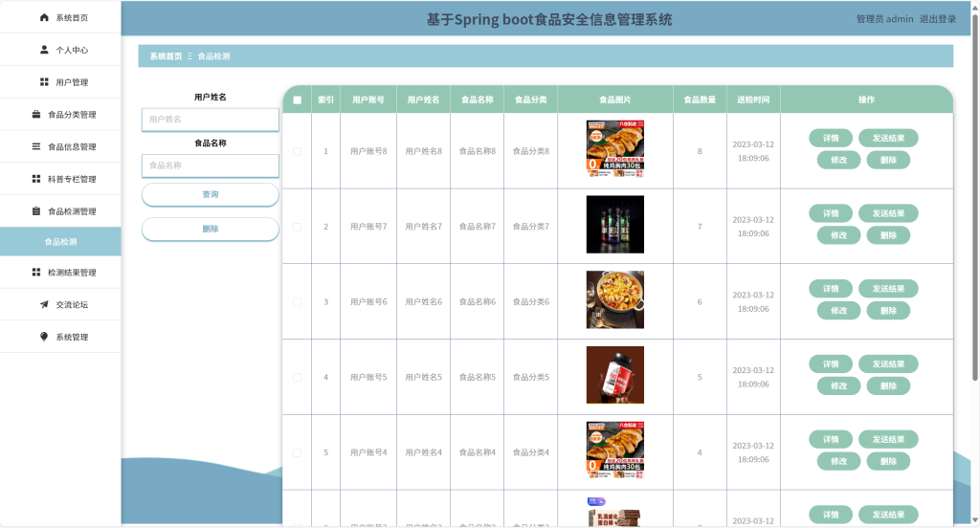The image size is (980, 528).
Task: Click 退出登录 in the header
Action: click(x=938, y=19)
